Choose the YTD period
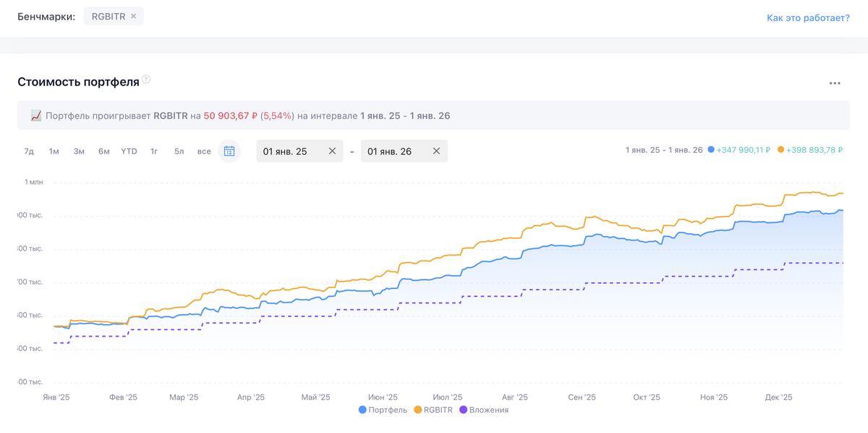868x433 pixels. (x=129, y=151)
